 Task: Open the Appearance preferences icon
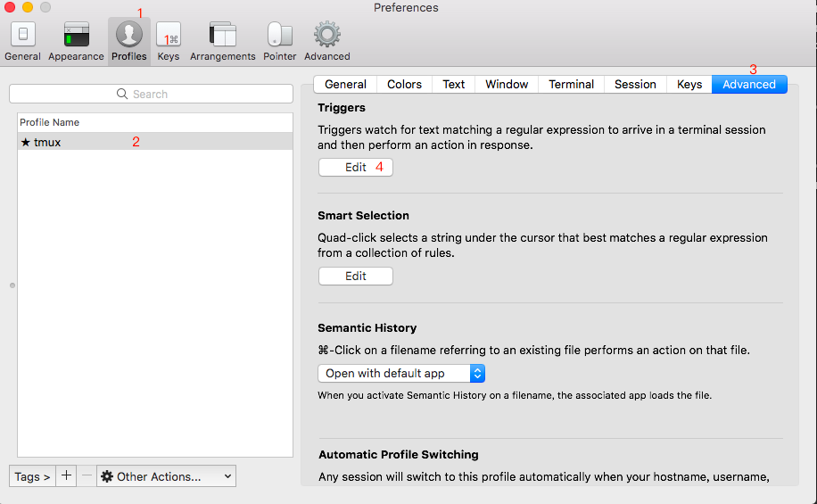(76, 36)
